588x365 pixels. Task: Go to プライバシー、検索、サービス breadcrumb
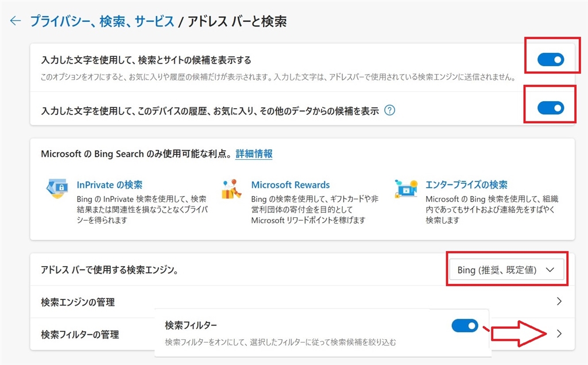(x=102, y=22)
